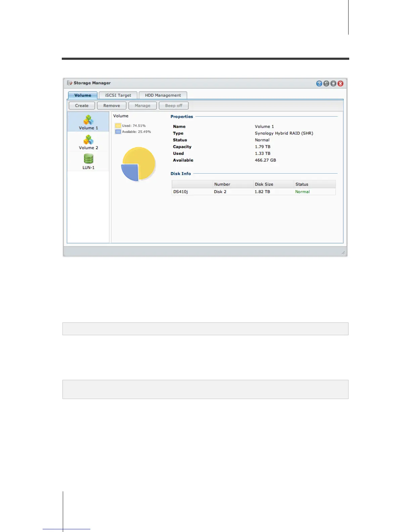411x532 pixels.
Task: Click the Properties section heading
Action: (182, 117)
